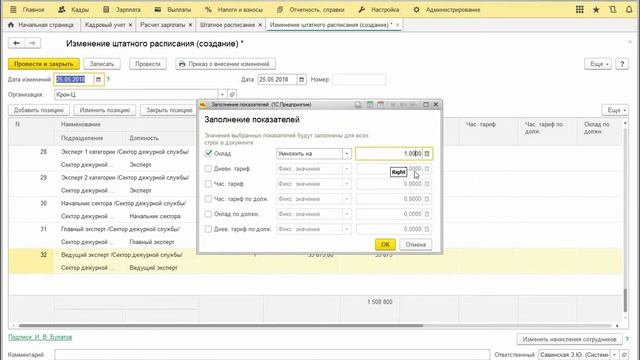The width and height of the screenshot is (640, 360).
Task: Click the vertical scrollbar of the table
Action: [x=625, y=300]
